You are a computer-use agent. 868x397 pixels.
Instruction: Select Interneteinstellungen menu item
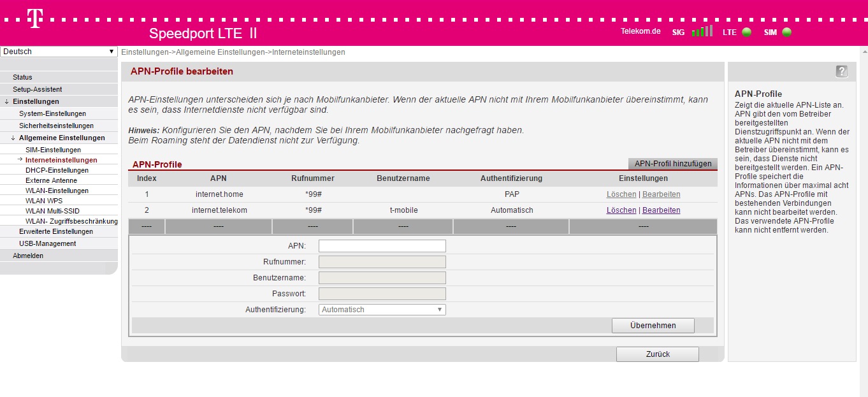pos(61,160)
